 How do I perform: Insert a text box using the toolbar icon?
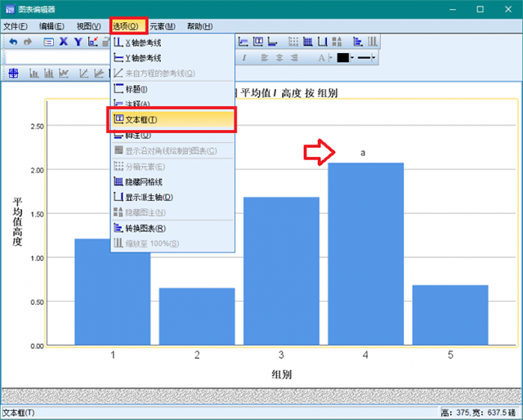tap(258, 42)
